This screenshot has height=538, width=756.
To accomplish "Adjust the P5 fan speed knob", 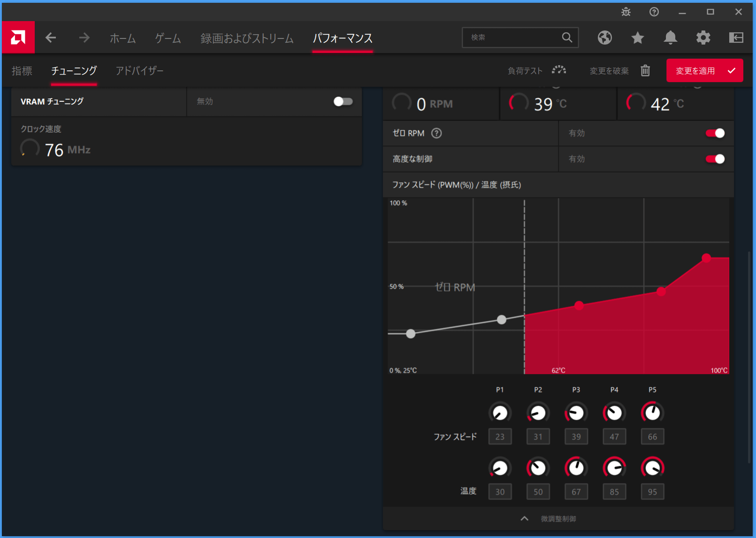I will click(x=653, y=413).
